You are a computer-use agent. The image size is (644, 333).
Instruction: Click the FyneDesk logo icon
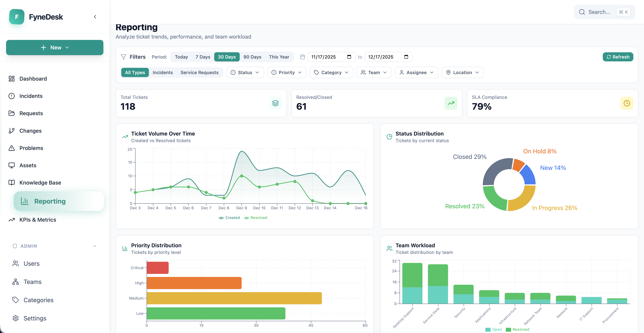[17, 17]
